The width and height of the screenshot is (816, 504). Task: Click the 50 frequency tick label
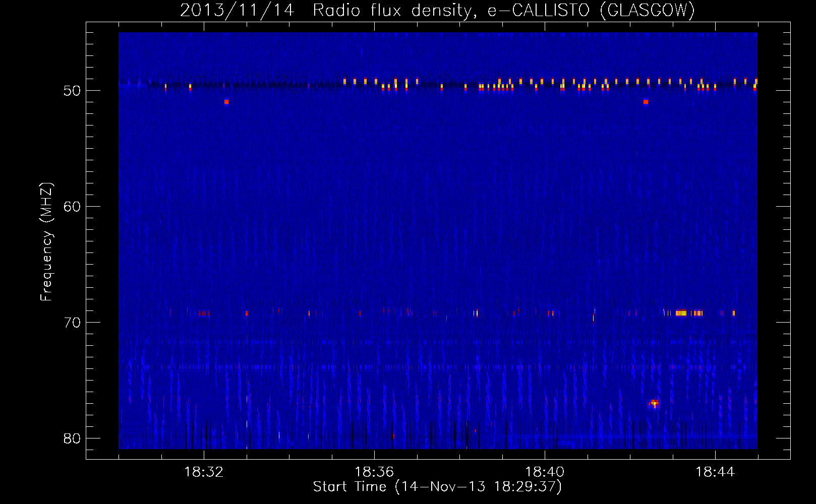[72, 91]
